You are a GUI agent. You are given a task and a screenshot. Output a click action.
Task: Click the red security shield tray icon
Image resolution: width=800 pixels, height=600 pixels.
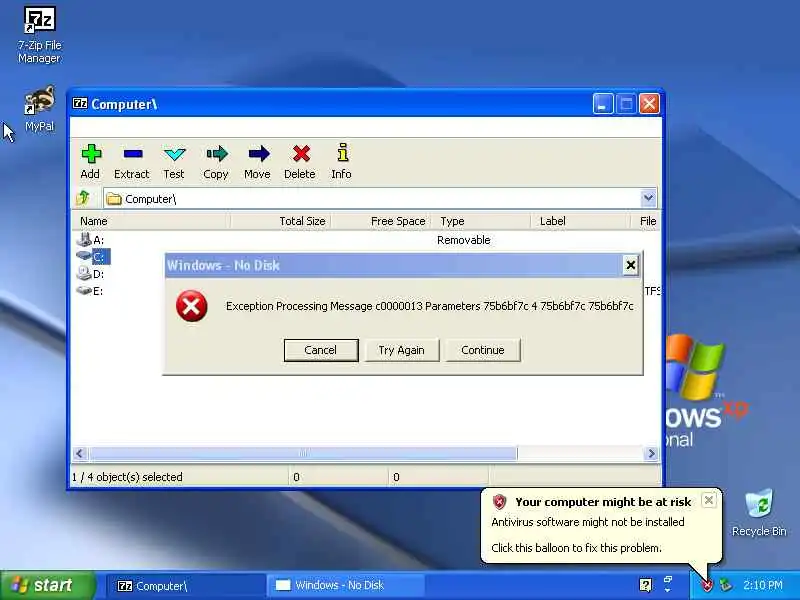tap(707, 585)
